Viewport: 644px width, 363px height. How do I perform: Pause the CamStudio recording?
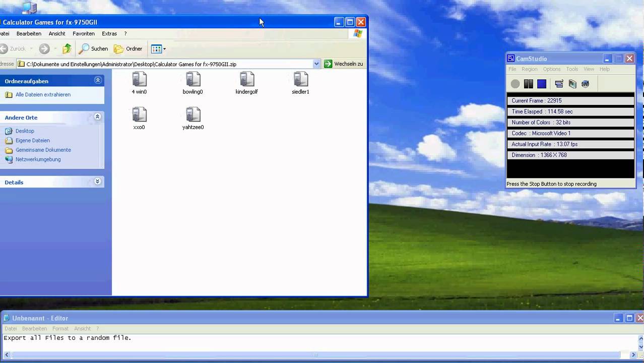528,84
